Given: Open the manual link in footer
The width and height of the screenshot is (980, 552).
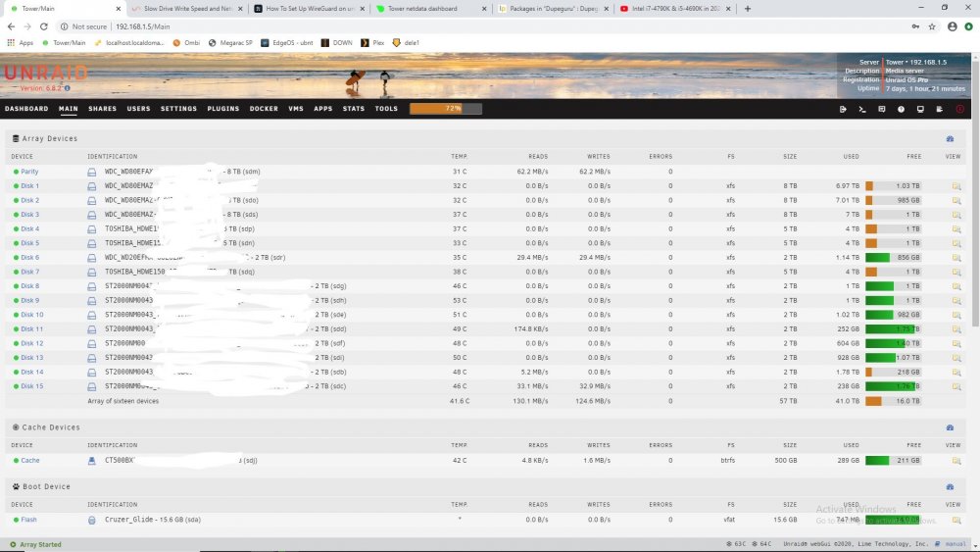Looking at the screenshot, I should coord(955,544).
